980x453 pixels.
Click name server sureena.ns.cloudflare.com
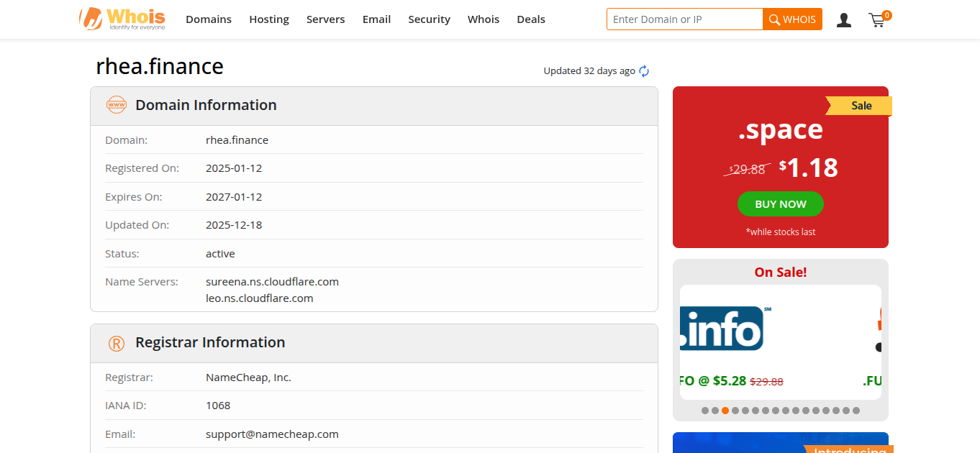click(272, 282)
